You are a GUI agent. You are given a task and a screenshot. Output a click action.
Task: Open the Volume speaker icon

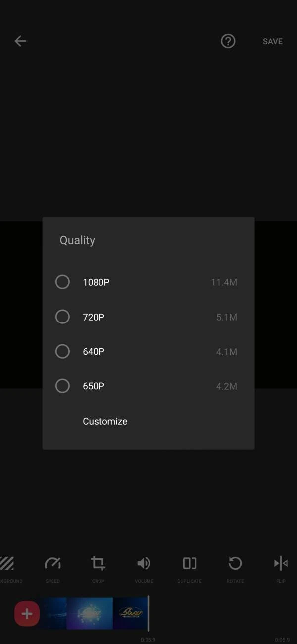pos(144,563)
